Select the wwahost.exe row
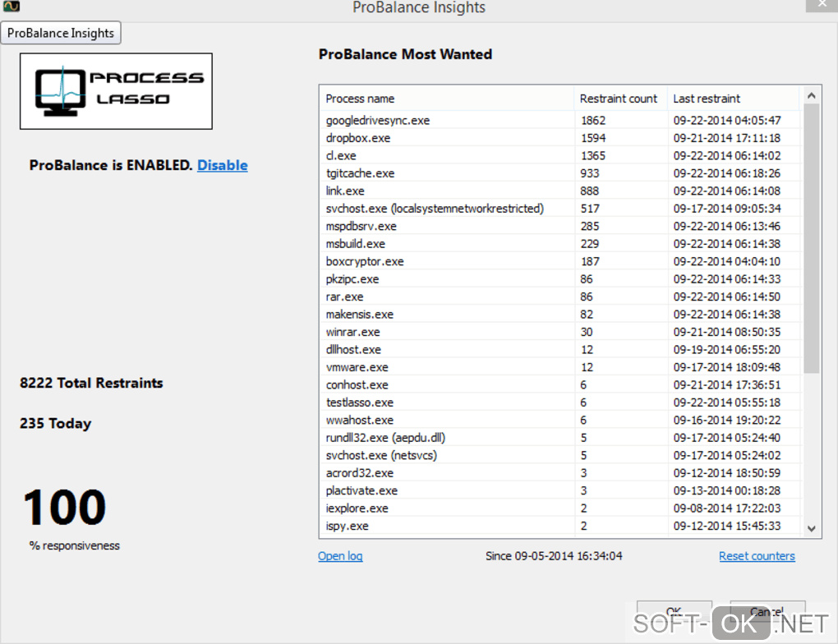 [x=560, y=420]
